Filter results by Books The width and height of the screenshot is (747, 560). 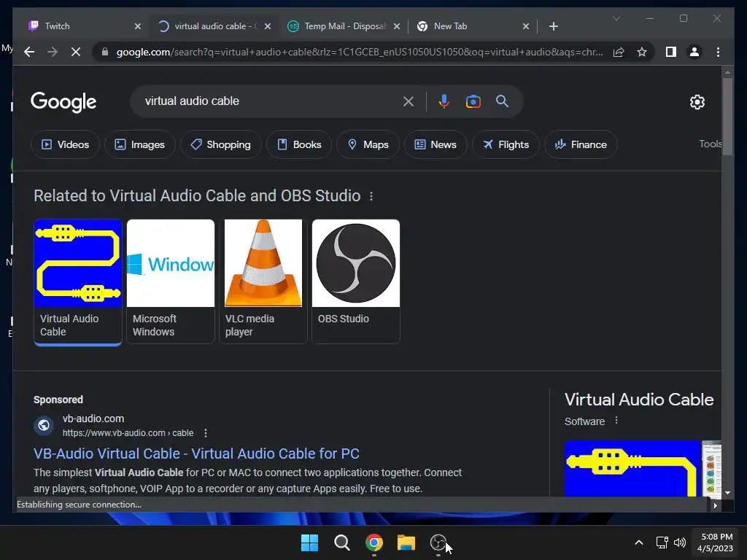[x=299, y=144]
